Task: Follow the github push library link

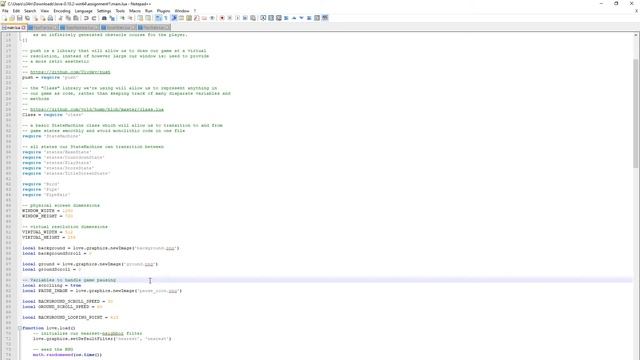Action: point(70,72)
